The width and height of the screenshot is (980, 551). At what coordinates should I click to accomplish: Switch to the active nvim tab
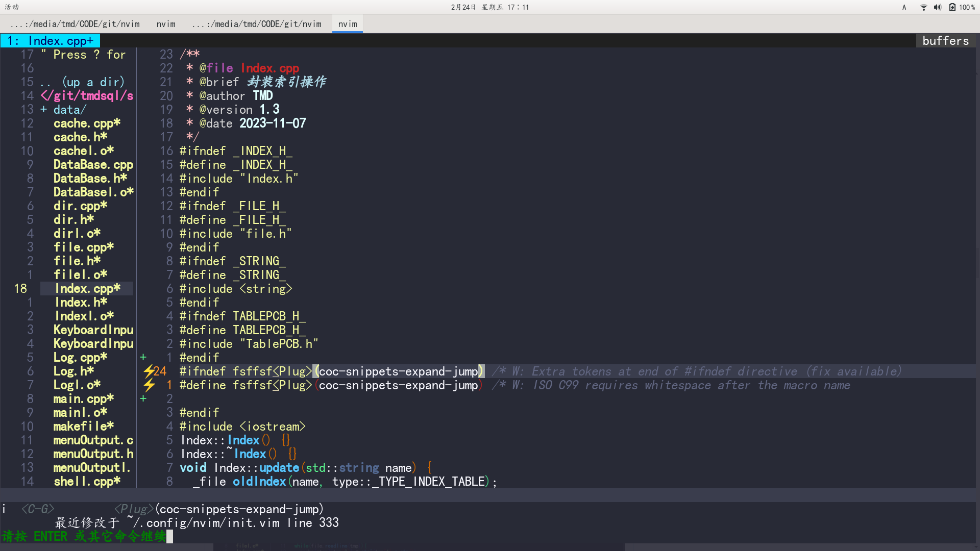click(x=347, y=23)
